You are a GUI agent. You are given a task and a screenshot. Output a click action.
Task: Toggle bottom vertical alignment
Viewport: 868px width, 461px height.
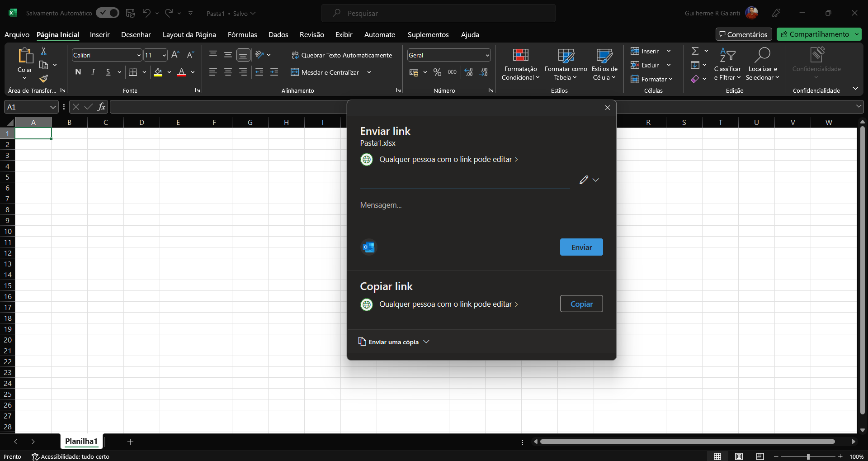click(x=243, y=55)
